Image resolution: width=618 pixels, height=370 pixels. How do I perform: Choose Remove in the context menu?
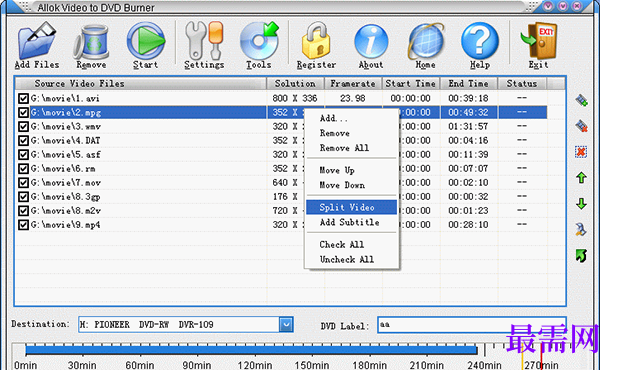pyautogui.click(x=352, y=133)
